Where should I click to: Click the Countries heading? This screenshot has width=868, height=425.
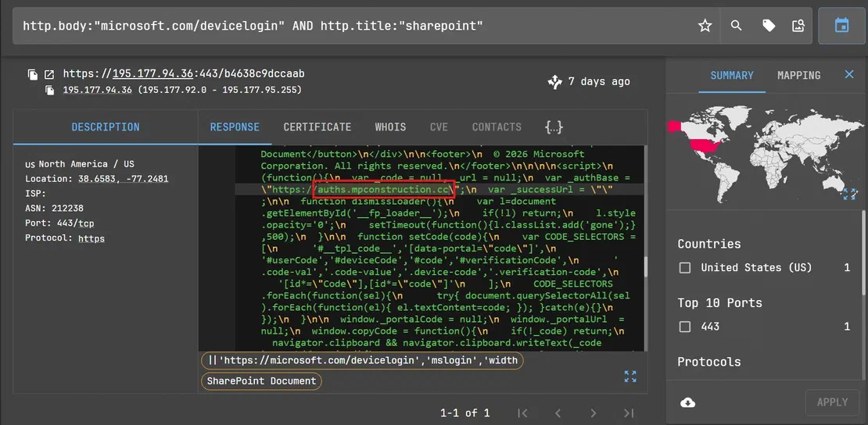pyautogui.click(x=708, y=244)
